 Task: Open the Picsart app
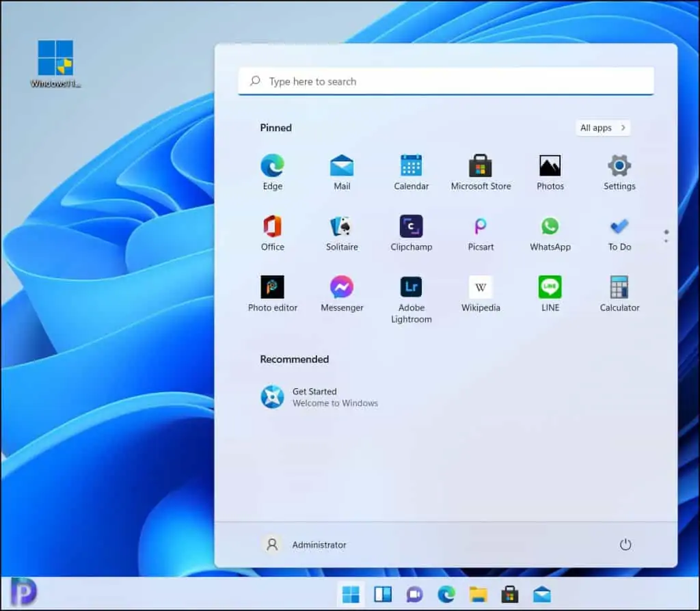[481, 233]
